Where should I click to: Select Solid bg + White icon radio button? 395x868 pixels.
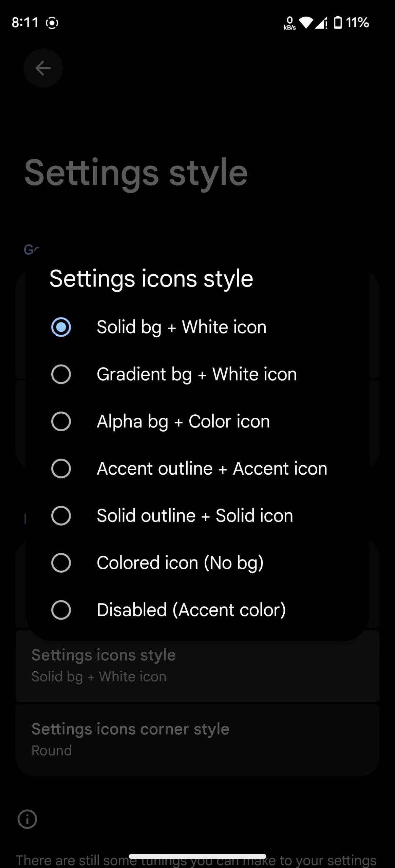61,327
